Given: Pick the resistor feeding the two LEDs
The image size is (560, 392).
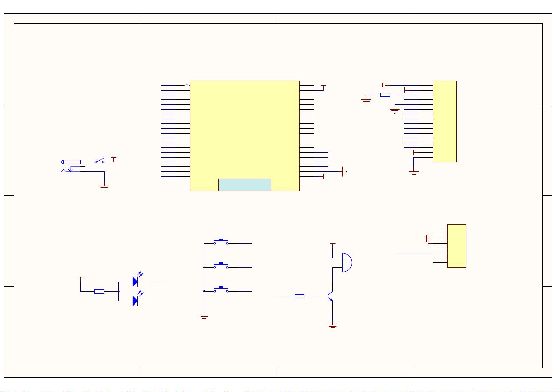Looking at the screenshot, I should coord(99,291).
